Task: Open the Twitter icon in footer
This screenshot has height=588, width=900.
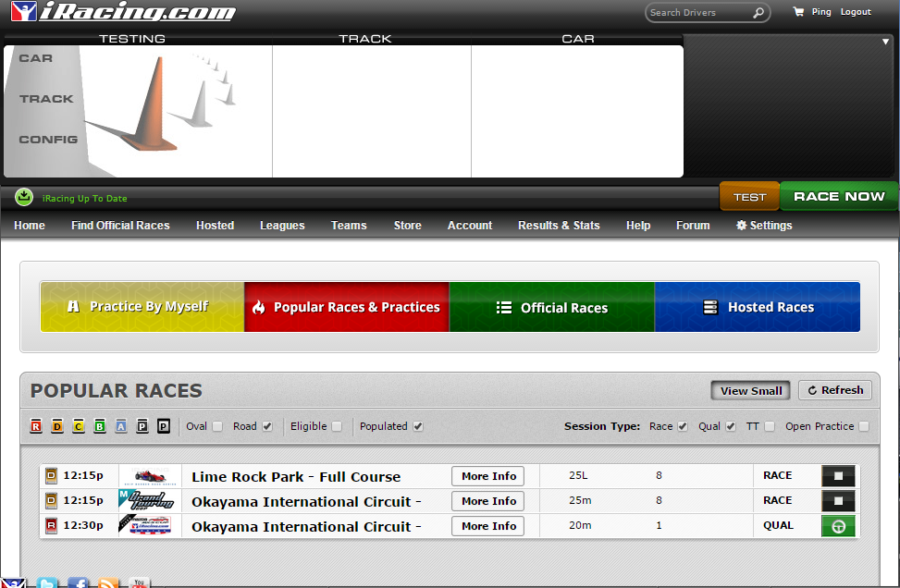Action: pyautogui.click(x=47, y=582)
